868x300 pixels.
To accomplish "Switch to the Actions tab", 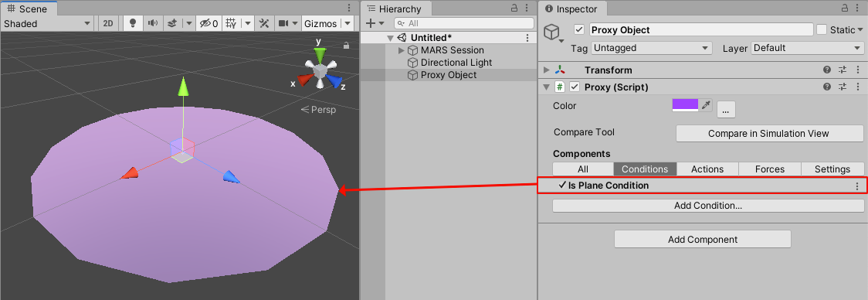I will (707, 169).
